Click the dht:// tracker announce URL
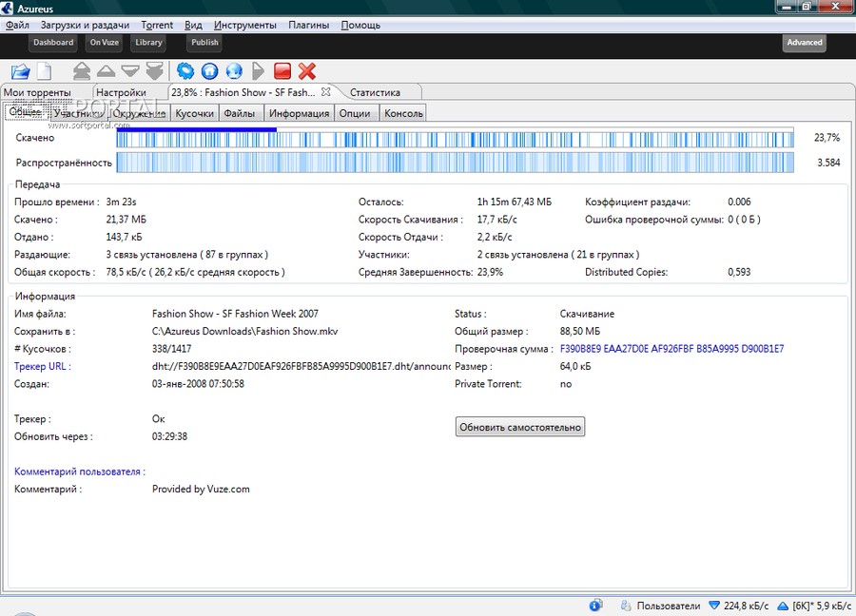Viewport: 856px width, 616px height. click(x=302, y=366)
